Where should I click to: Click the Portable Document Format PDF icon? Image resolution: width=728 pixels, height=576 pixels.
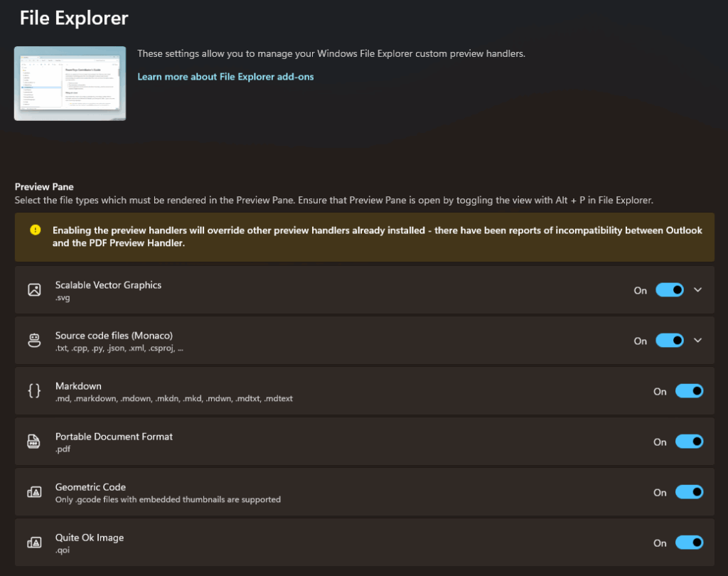[34, 442]
